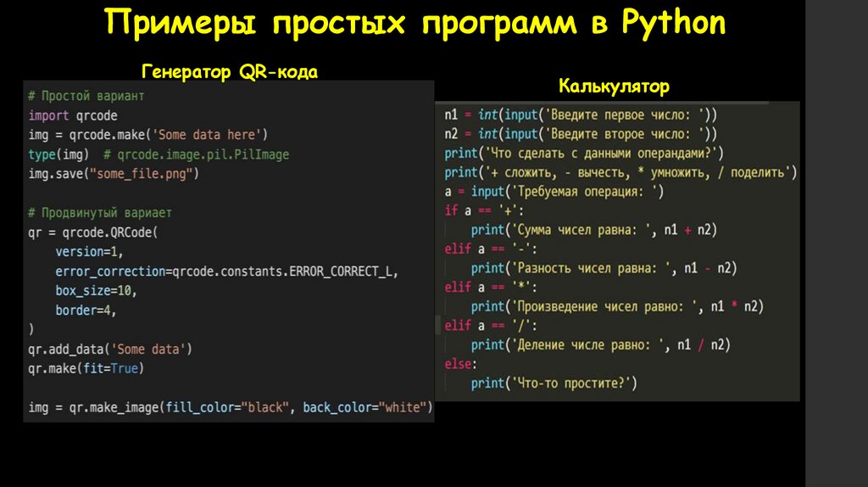
Task: Click the comment "# Продвинутый вариает"
Action: 100,213
